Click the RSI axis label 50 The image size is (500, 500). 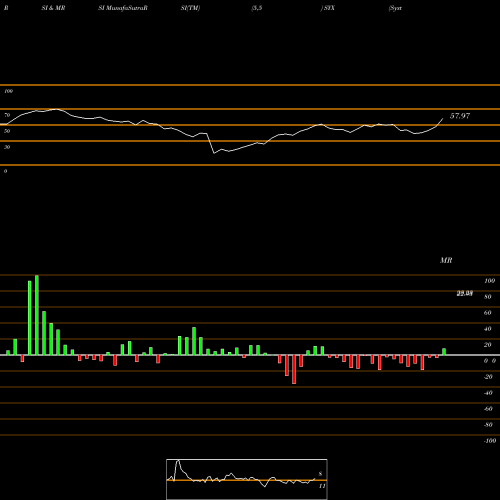7,131
